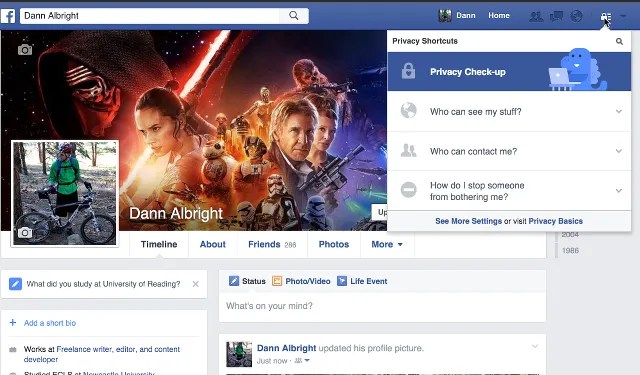640x375 pixels.
Task: Click in the Facebook search field
Action: 150,16
